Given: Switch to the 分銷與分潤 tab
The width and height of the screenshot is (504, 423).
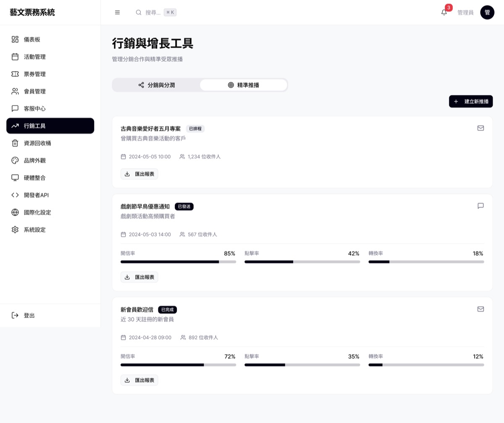Looking at the screenshot, I should point(156,85).
